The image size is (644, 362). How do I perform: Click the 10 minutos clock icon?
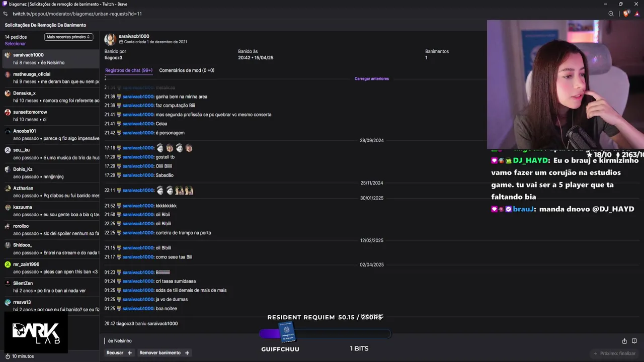(x=8, y=356)
